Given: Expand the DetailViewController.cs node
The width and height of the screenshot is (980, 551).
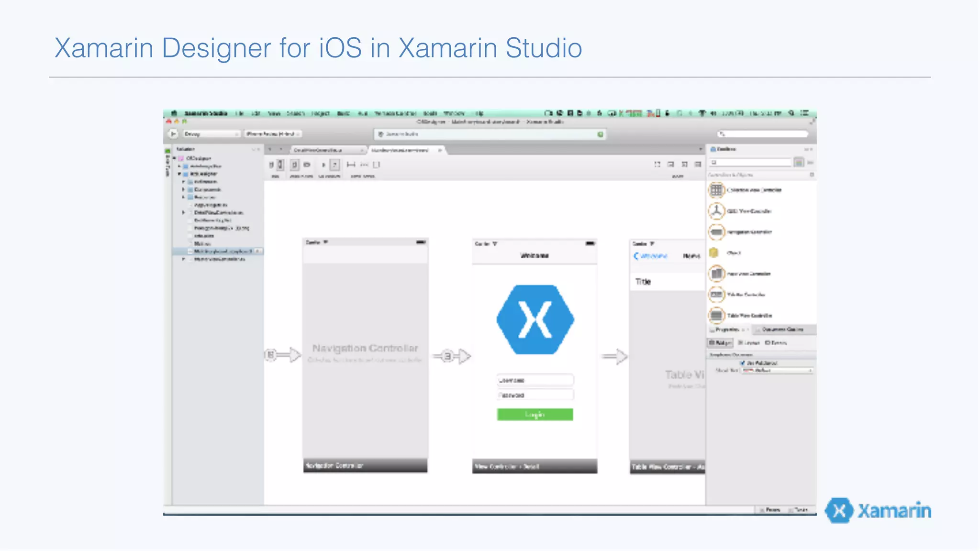Looking at the screenshot, I should click(x=183, y=212).
